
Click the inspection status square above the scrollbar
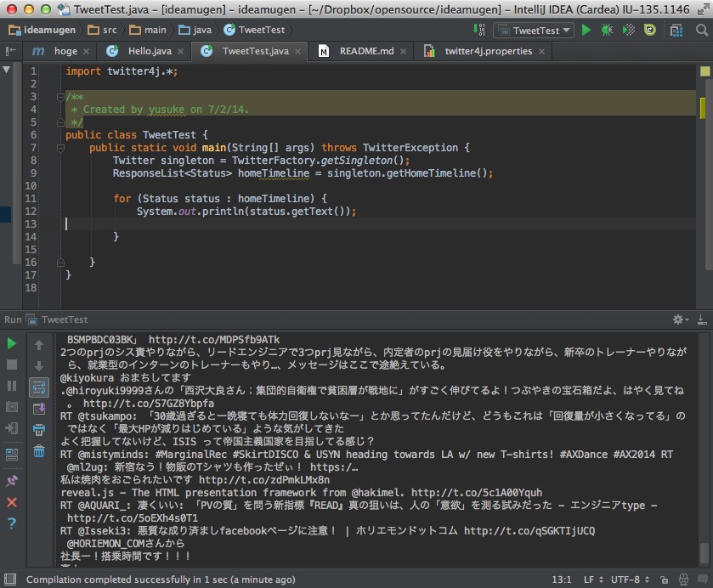(705, 71)
